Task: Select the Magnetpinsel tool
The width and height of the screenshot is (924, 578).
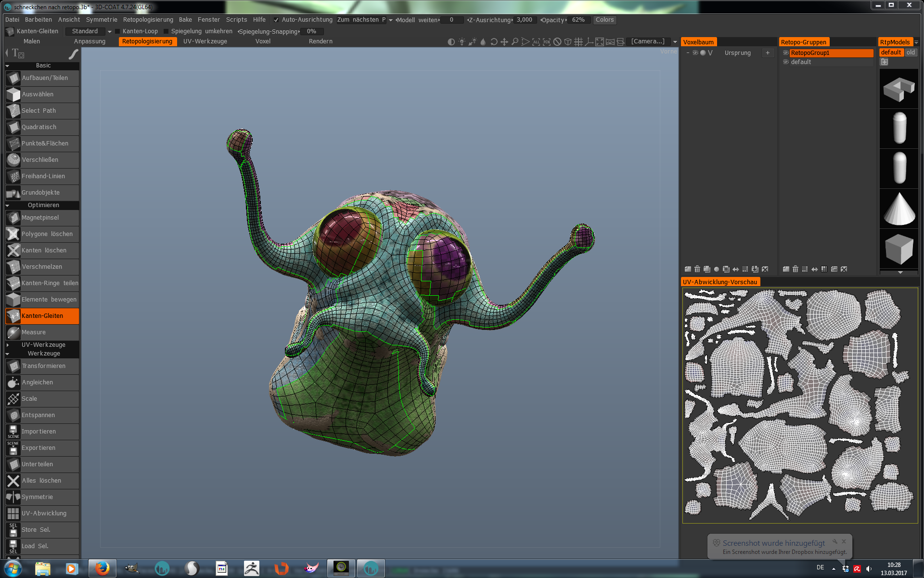Action: [x=40, y=218]
